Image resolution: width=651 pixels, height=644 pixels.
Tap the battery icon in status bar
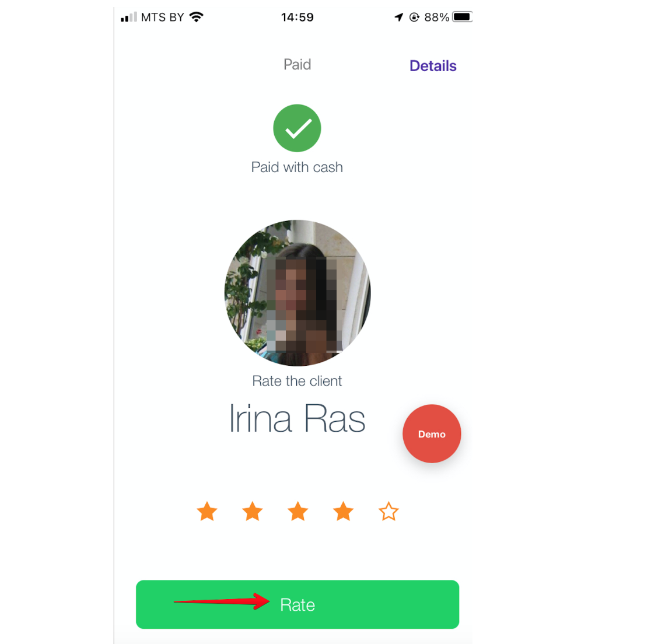point(462,17)
